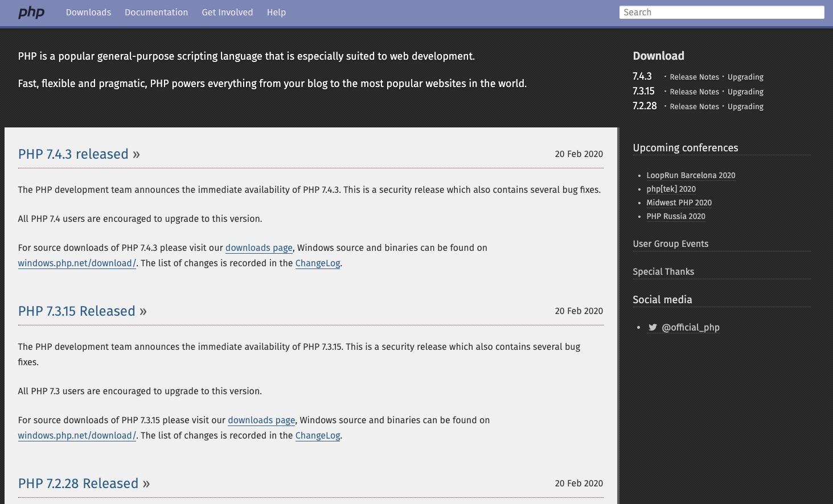Open Upgrading guide for 7.2.28
Screen dimensions: 833x504
tap(745, 106)
